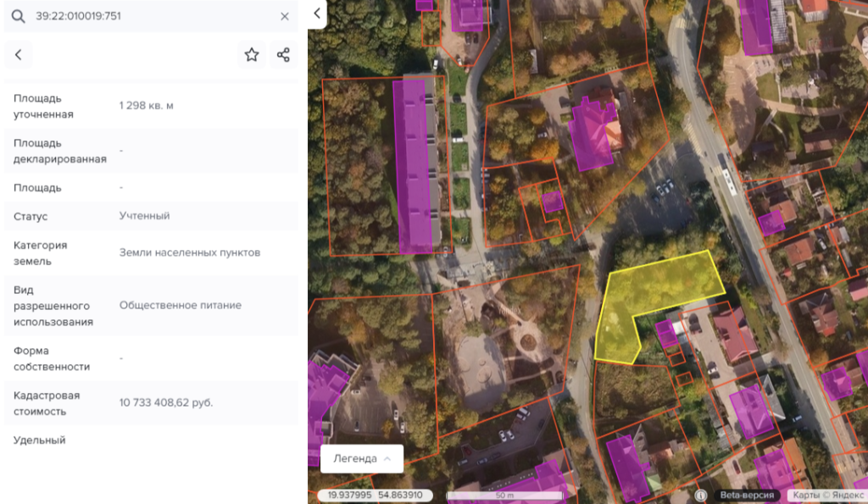Viewport: 868px width, 504px height.
Task: Collapse the side panel with chevron
Action: [x=317, y=14]
